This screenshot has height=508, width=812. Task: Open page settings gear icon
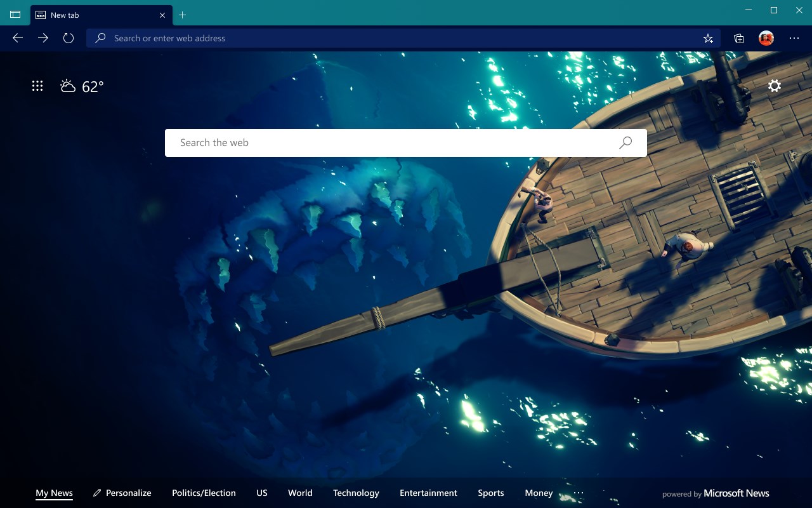click(775, 86)
